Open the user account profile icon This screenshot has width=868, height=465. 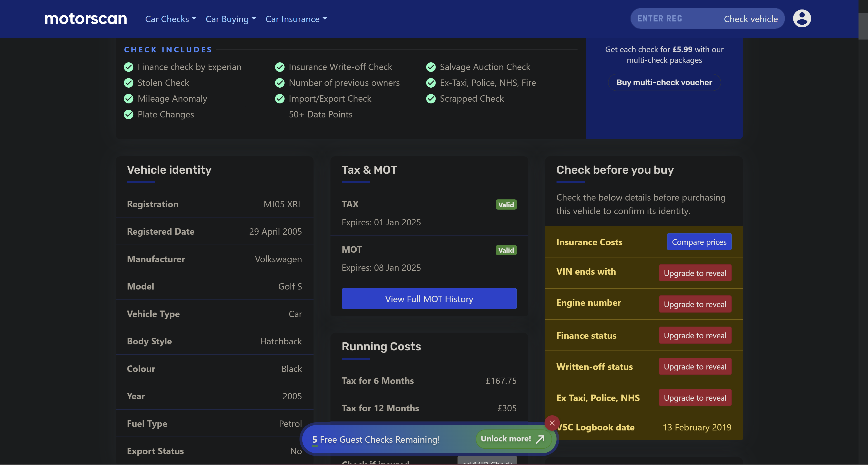click(x=802, y=19)
